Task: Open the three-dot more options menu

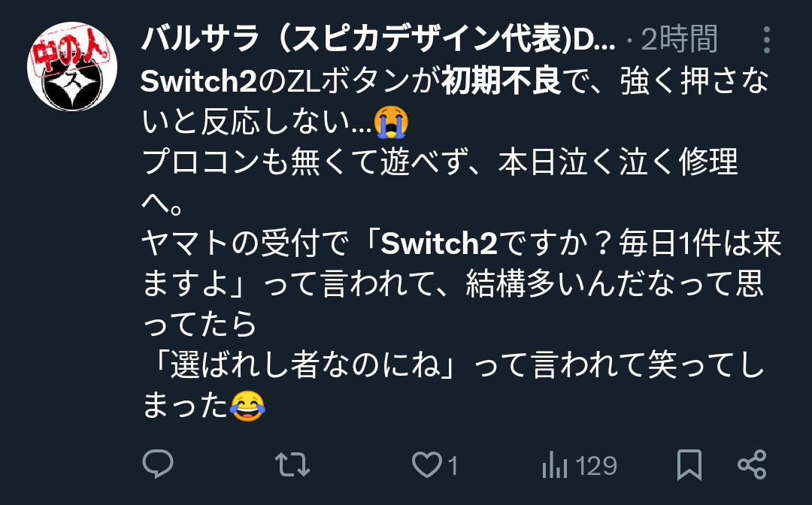Action: (767, 39)
